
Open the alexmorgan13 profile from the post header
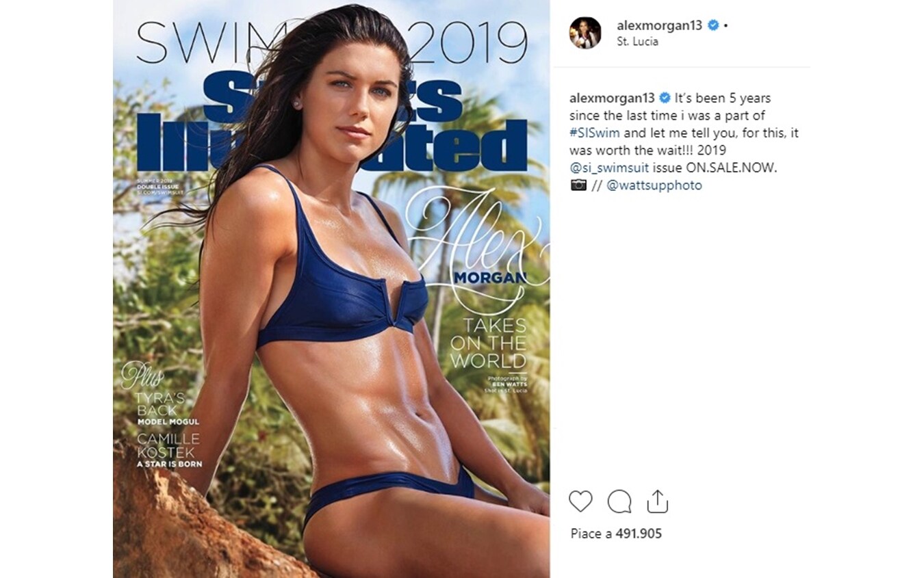pos(660,25)
